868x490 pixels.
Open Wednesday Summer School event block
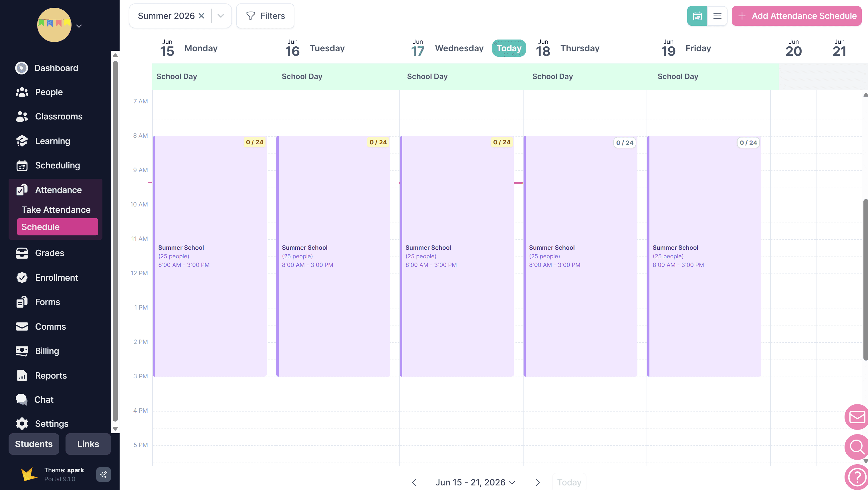[457, 256]
